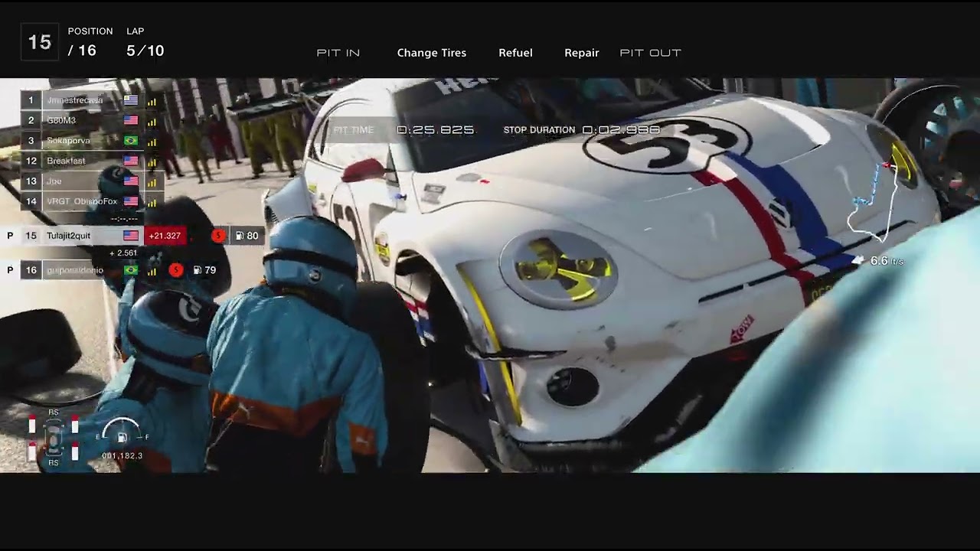Click the Jmnestrecasa driver name

point(75,100)
